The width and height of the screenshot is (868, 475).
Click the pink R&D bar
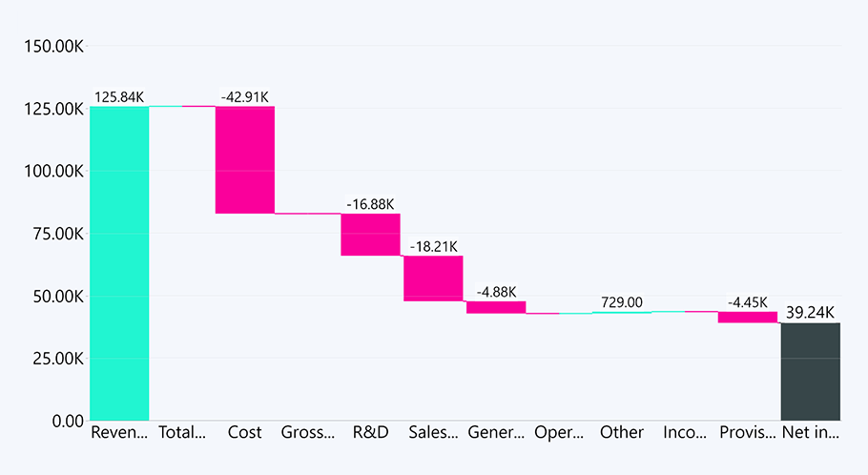[x=370, y=235]
